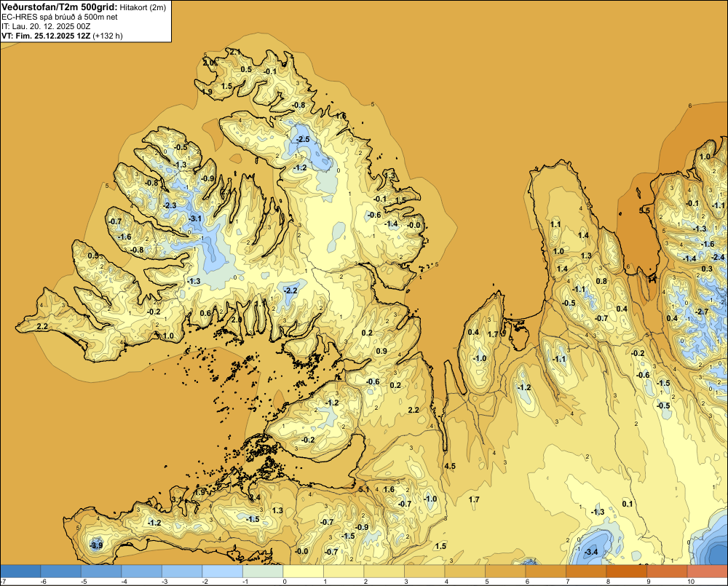728x586 pixels.
Task: Click the legend tick label '-7'
Action: tap(3, 582)
